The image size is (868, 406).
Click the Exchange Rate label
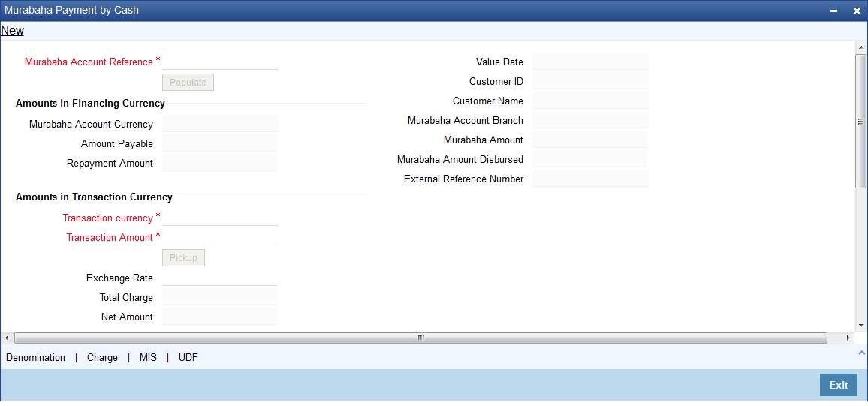click(x=119, y=278)
